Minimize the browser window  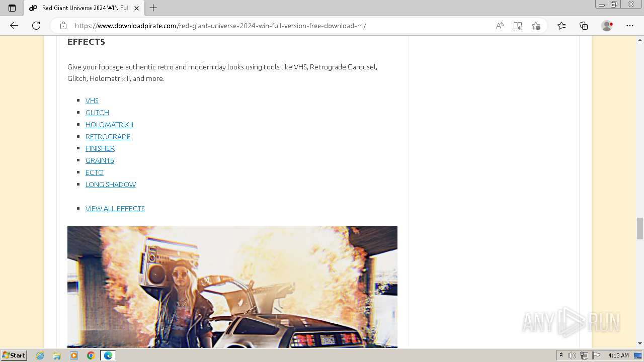(x=602, y=5)
